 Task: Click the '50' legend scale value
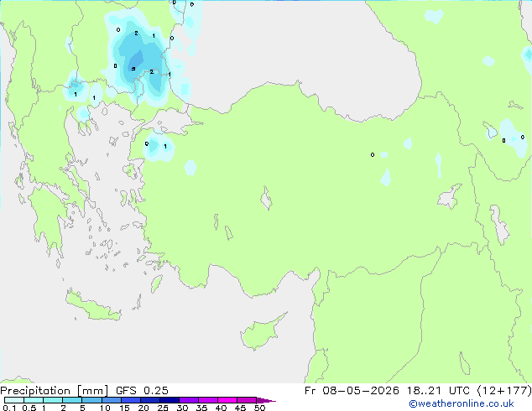[x=259, y=408]
